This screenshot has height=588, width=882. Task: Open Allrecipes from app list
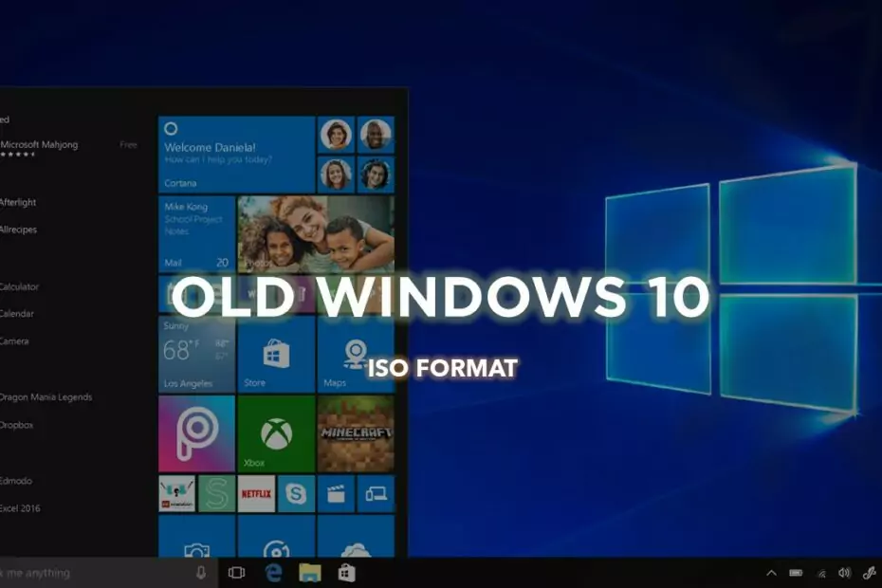(x=19, y=230)
